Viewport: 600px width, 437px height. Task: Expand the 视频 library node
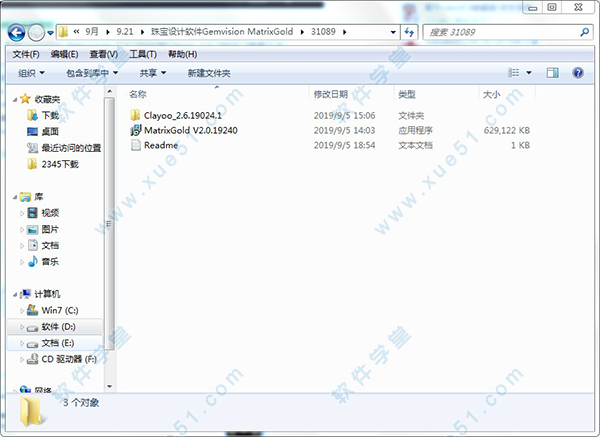pyautogui.click(x=22, y=213)
